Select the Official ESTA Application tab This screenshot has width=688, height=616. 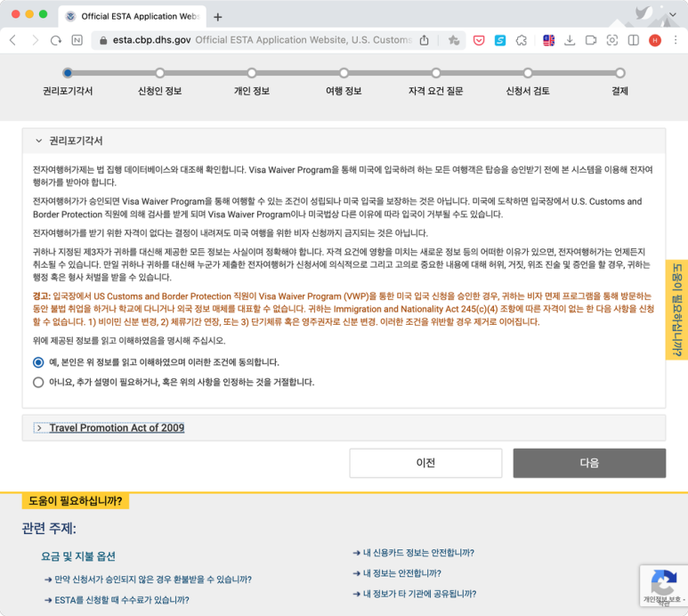[x=132, y=17]
